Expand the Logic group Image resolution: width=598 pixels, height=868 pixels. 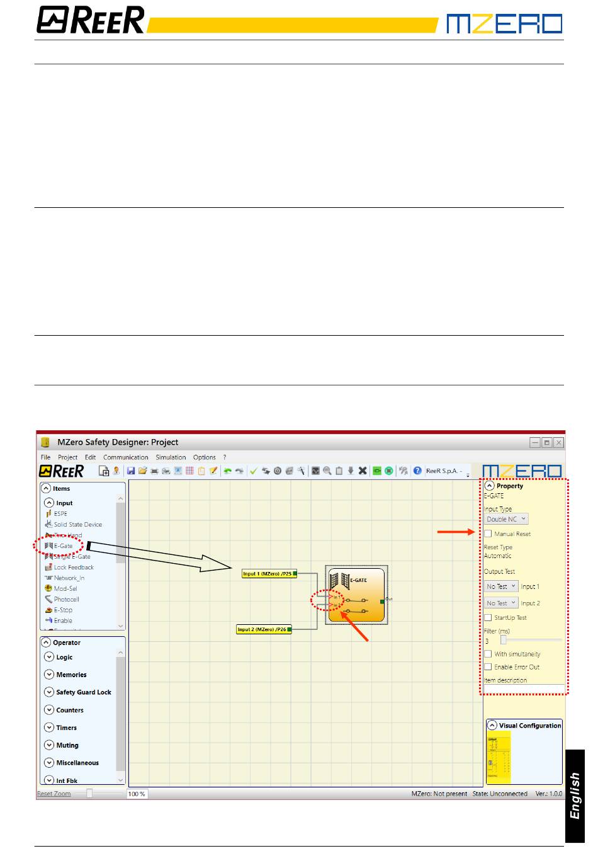pyautogui.click(x=49, y=657)
